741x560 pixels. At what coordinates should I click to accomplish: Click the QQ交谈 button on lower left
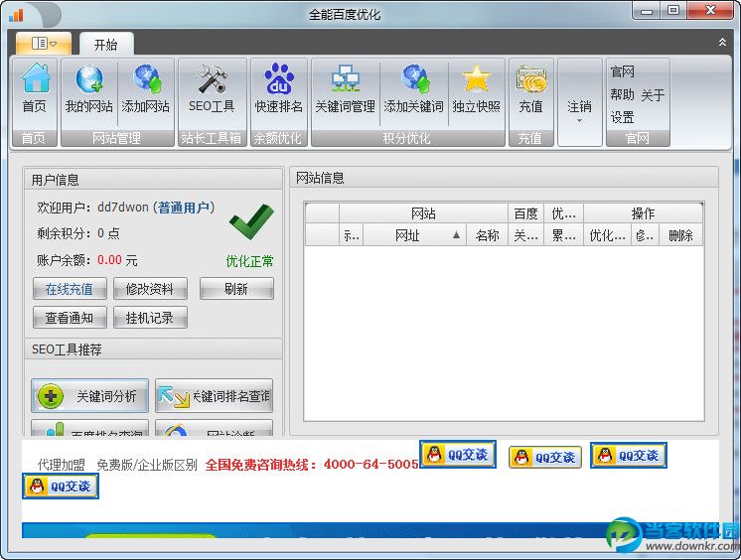point(61,486)
